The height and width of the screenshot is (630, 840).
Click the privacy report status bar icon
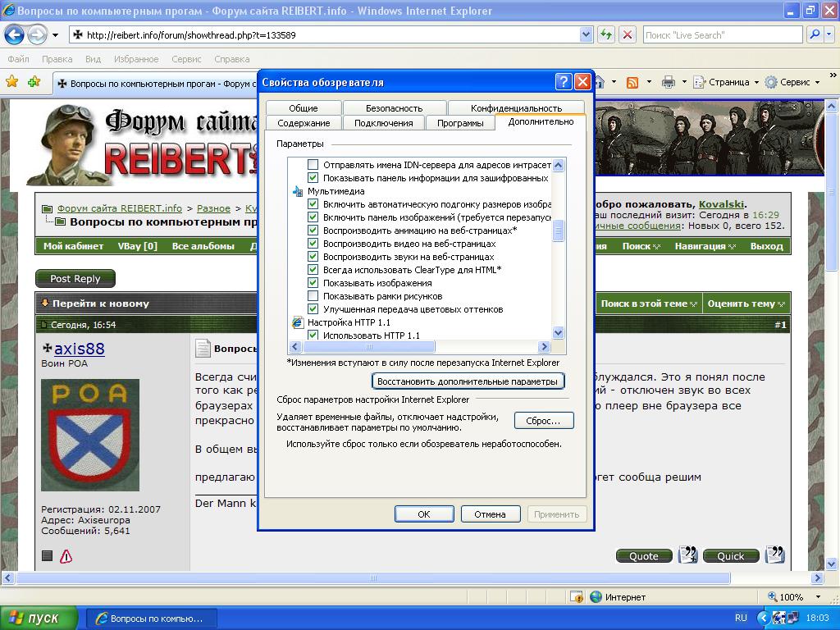(577, 597)
